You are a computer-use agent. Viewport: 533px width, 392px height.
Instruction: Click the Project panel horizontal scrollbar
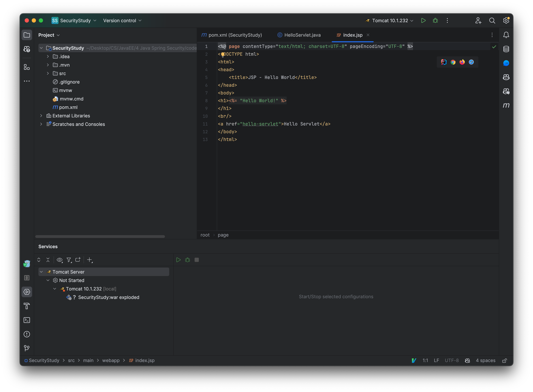(100, 236)
